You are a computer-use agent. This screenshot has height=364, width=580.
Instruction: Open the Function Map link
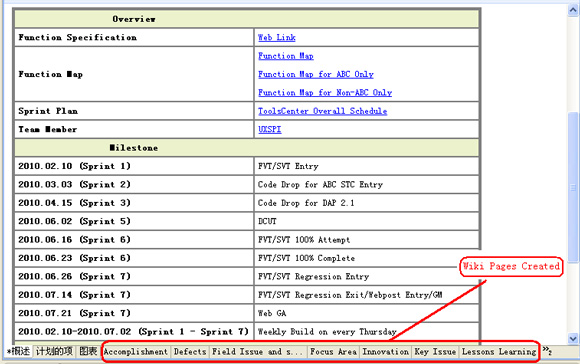click(x=286, y=56)
